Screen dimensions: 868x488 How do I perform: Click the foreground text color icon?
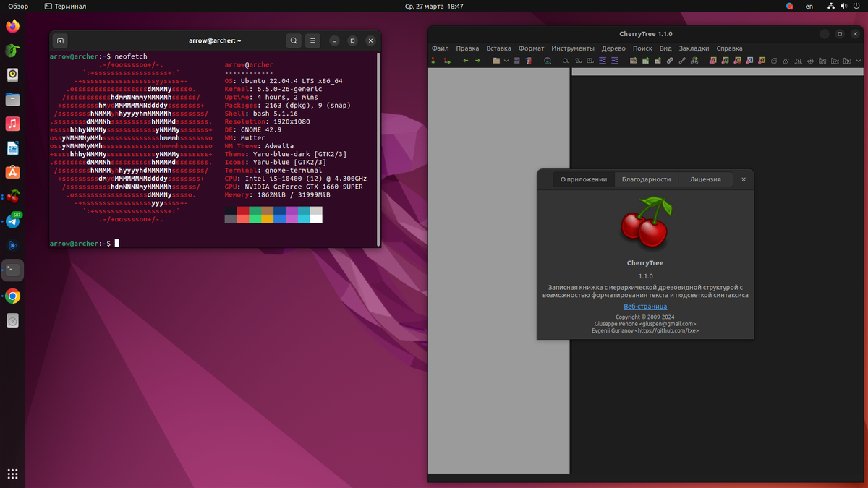[749, 61]
